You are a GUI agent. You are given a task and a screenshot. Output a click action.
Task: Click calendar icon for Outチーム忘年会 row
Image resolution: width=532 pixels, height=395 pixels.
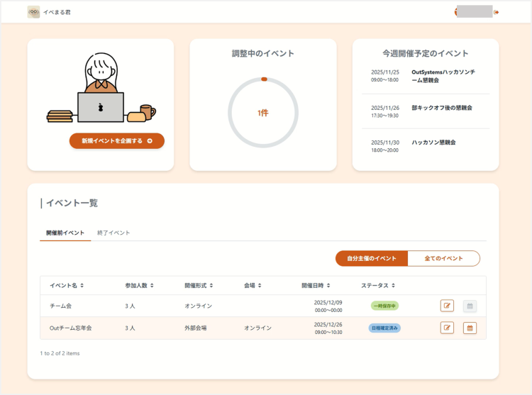click(x=470, y=328)
